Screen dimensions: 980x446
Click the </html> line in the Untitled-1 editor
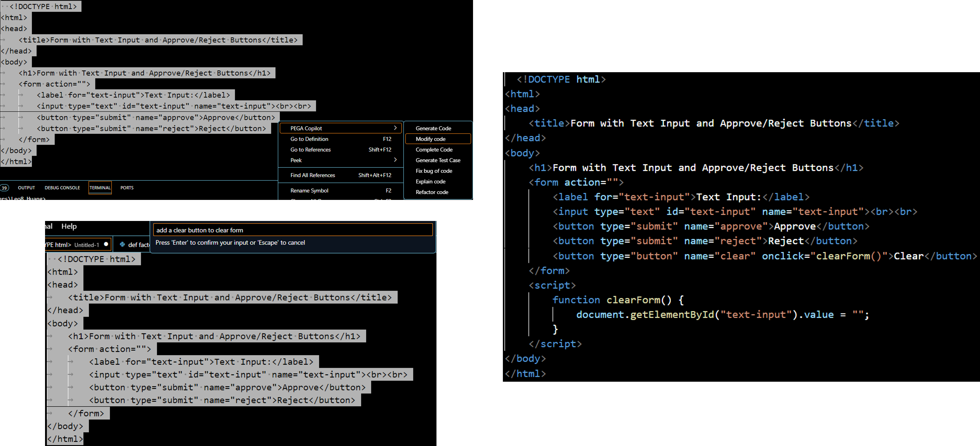click(x=65, y=439)
